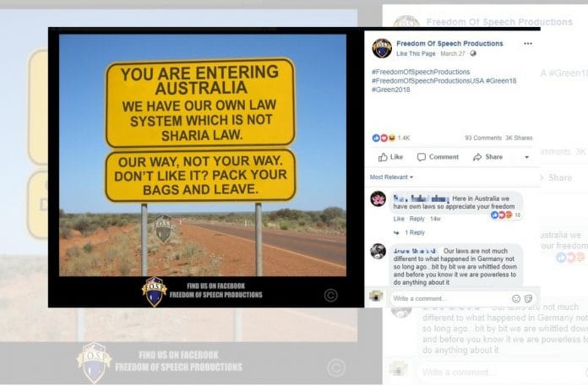The image size is (588, 392).
Task: Open the three-dot post options menu
Action: [x=528, y=44]
